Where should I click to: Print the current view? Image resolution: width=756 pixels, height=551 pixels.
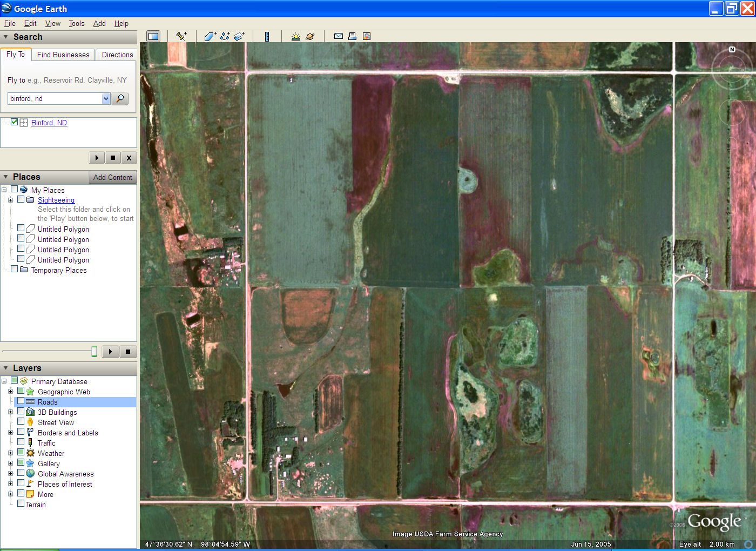[352, 36]
